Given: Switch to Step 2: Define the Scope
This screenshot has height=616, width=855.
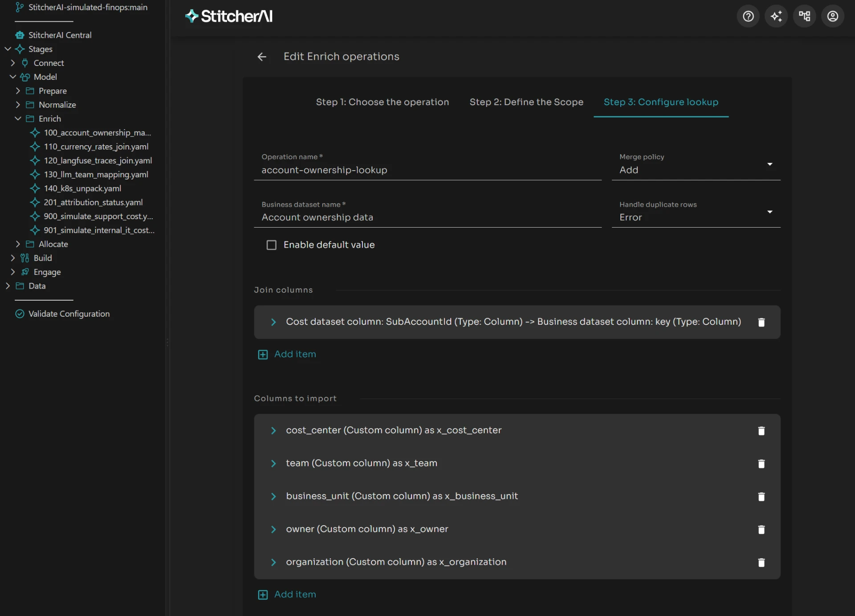Looking at the screenshot, I should (526, 102).
